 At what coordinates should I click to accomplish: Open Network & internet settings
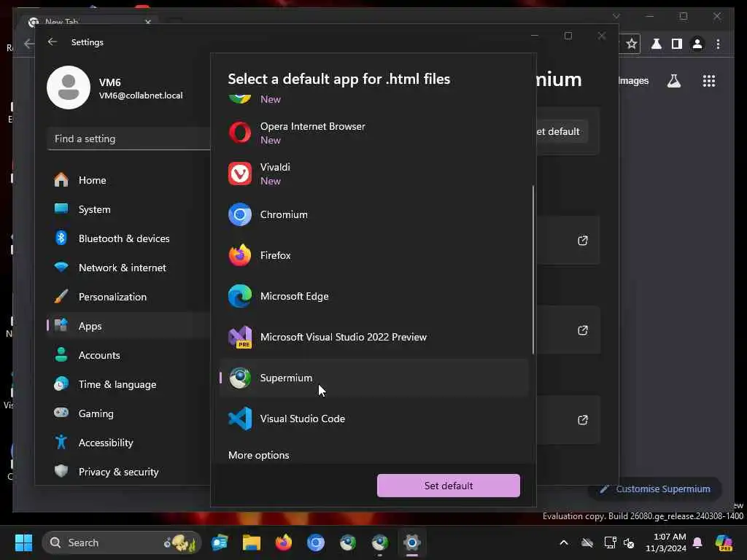128,268
